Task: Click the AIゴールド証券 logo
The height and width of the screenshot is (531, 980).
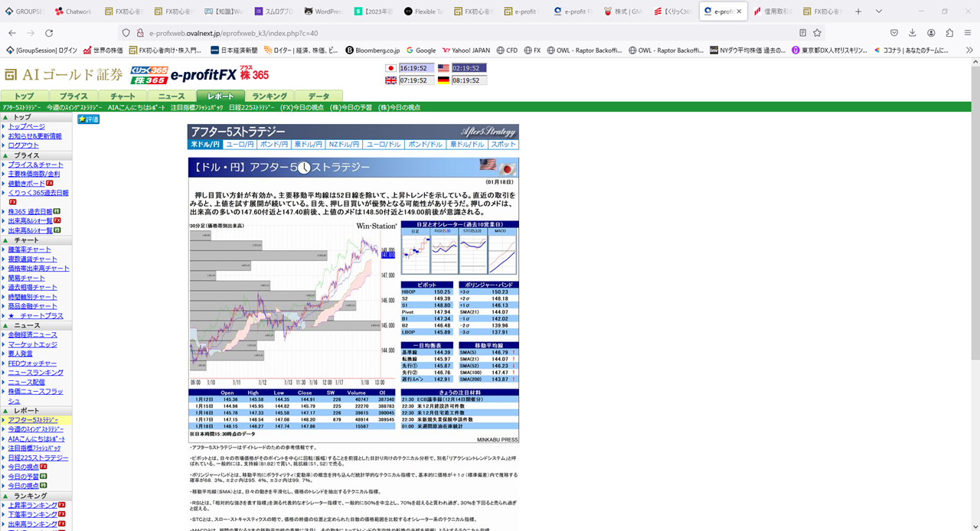Action: (x=64, y=75)
